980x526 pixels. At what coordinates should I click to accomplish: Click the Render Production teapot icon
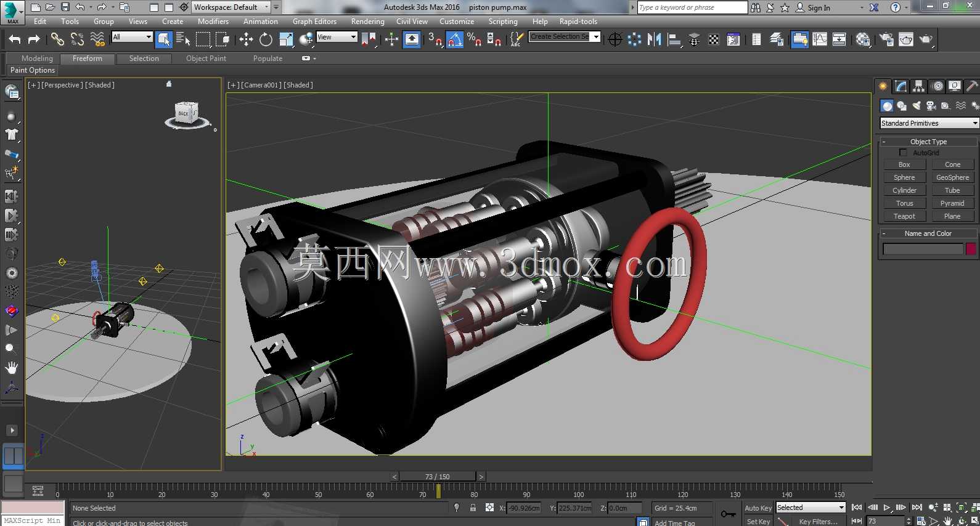[926, 39]
